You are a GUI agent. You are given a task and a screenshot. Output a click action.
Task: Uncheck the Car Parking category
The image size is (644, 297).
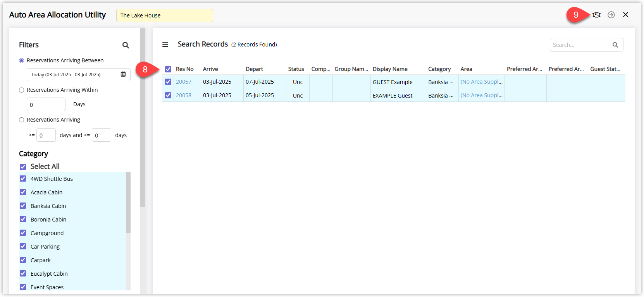pyautogui.click(x=23, y=246)
